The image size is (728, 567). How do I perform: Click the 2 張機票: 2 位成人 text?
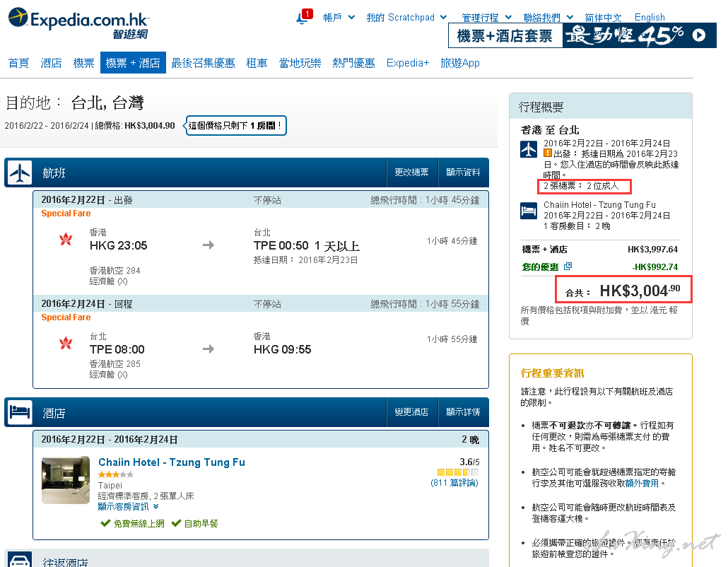point(581,186)
